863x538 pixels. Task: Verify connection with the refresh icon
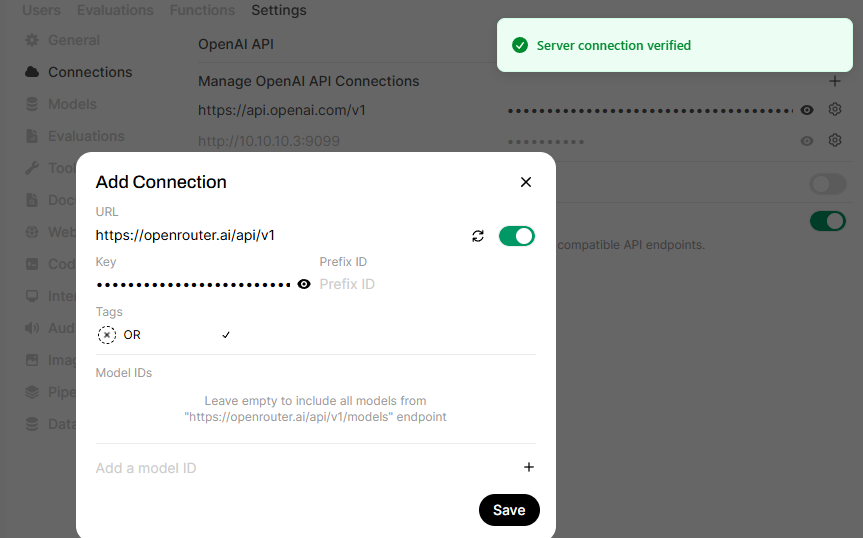pyautogui.click(x=478, y=236)
